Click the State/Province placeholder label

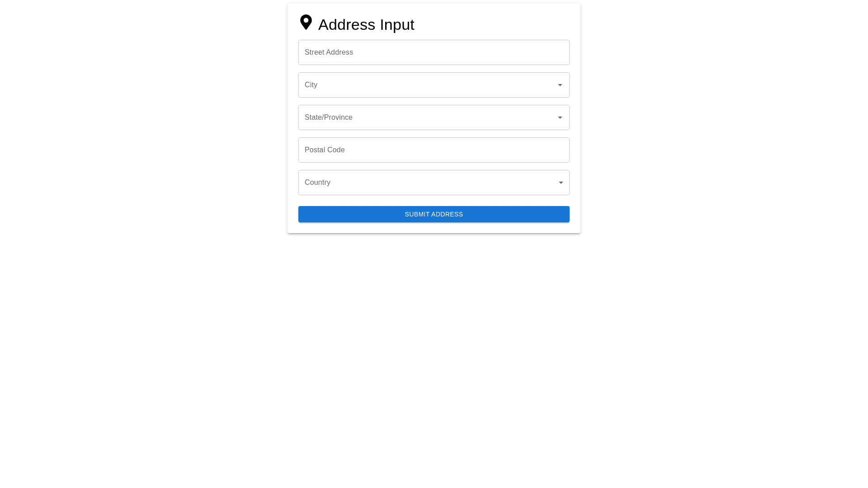point(329,117)
